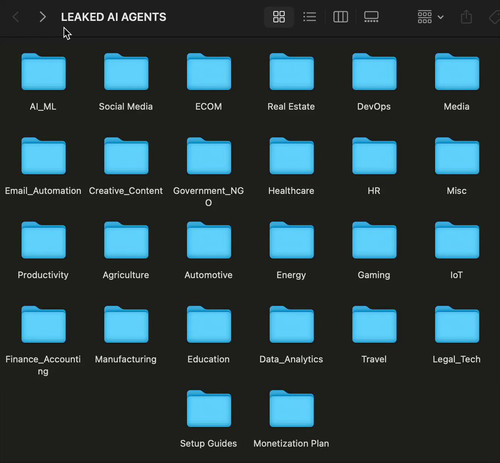Select the Setup Guides folder icon
500x463 pixels.
pyautogui.click(x=209, y=408)
